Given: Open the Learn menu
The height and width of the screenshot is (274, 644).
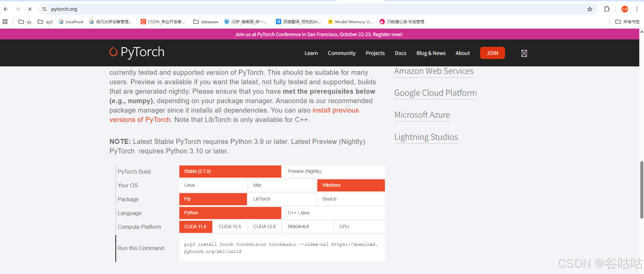Looking at the screenshot, I should point(311,53).
